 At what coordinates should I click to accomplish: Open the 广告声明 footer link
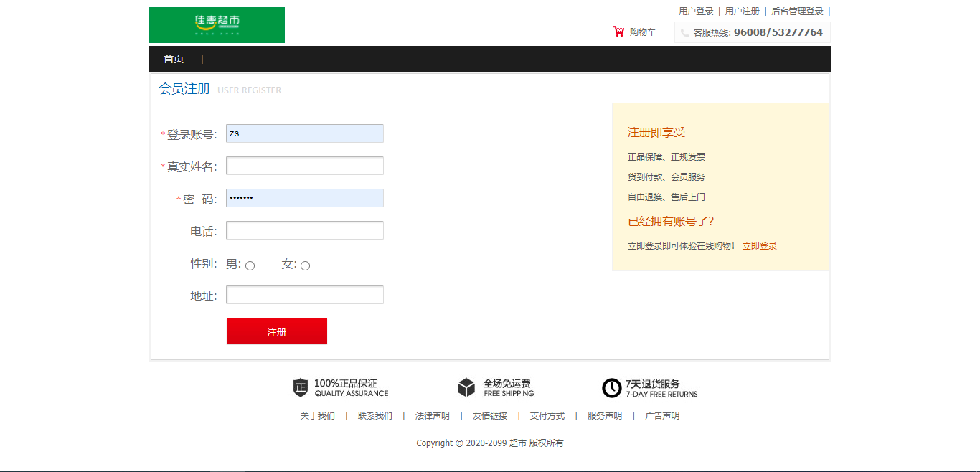point(662,416)
